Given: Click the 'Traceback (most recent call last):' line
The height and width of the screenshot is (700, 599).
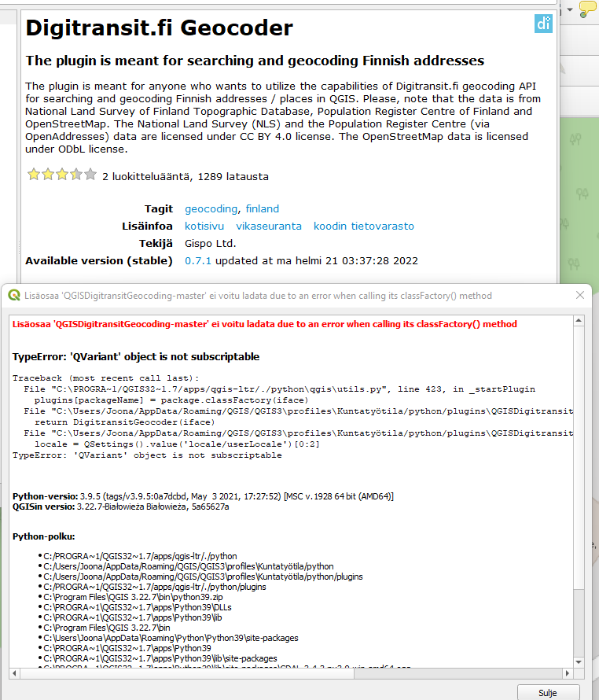Looking at the screenshot, I should tap(106, 378).
